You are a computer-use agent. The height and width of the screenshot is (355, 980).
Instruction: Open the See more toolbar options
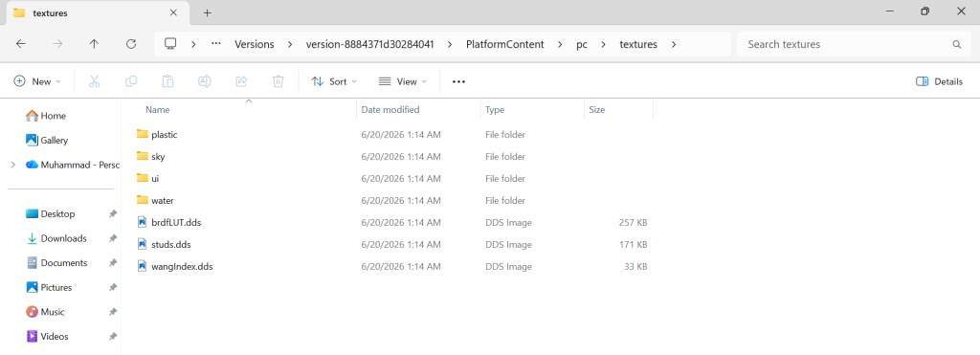pos(458,81)
